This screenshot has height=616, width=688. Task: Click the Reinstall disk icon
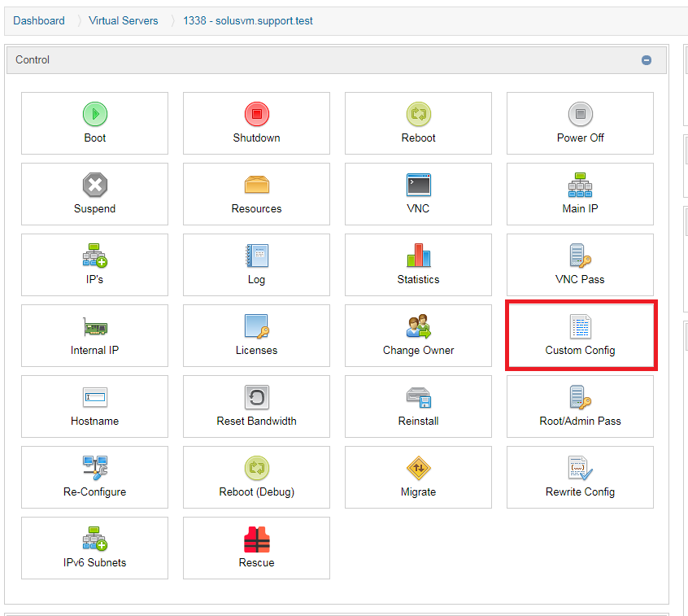tap(418, 397)
